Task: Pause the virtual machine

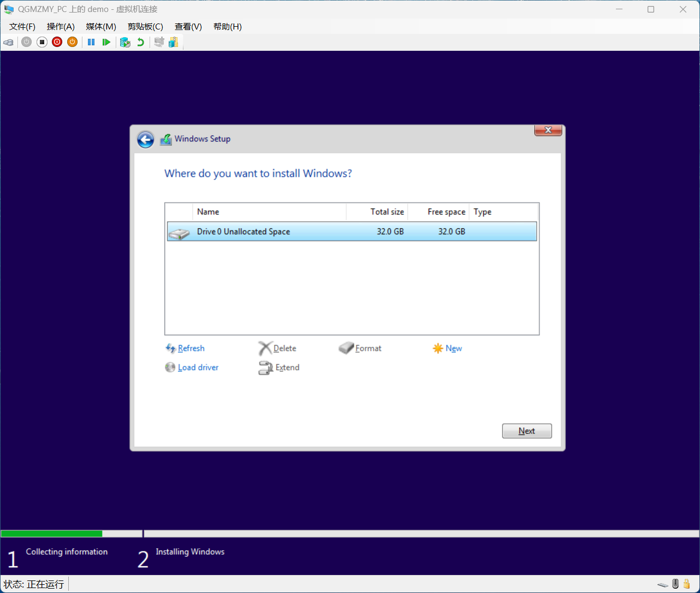Action: click(x=91, y=42)
